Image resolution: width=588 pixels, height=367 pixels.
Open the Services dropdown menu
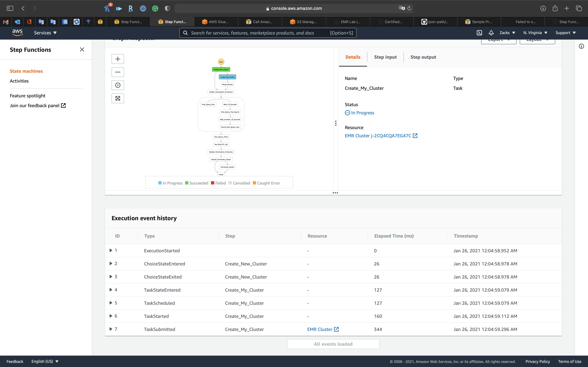click(45, 33)
